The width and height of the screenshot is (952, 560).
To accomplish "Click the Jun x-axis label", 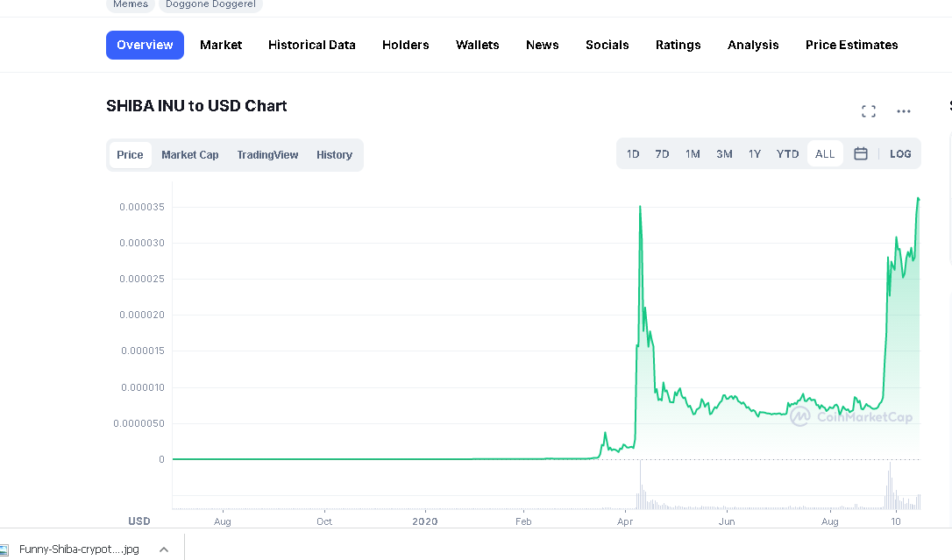I will click(727, 521).
